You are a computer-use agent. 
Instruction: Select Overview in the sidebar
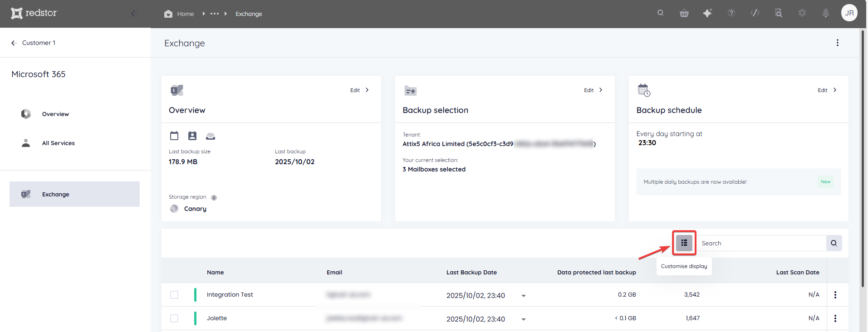pyautogui.click(x=55, y=114)
